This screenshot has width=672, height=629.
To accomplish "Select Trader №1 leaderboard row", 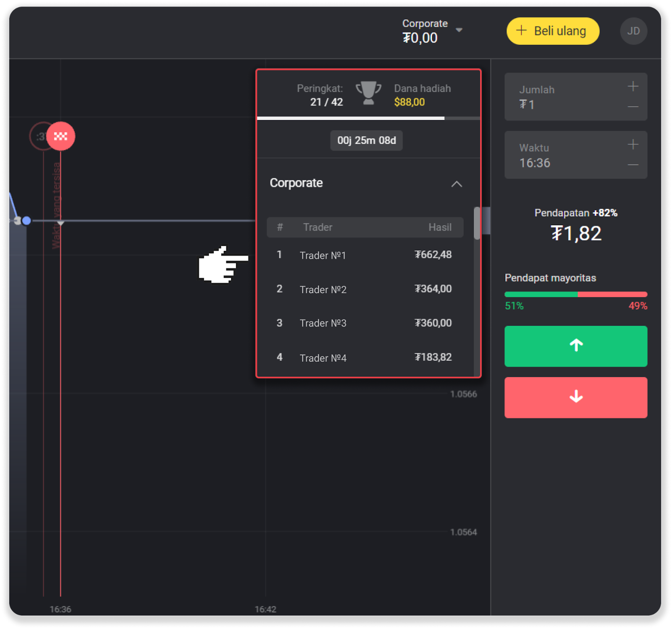I will (365, 255).
